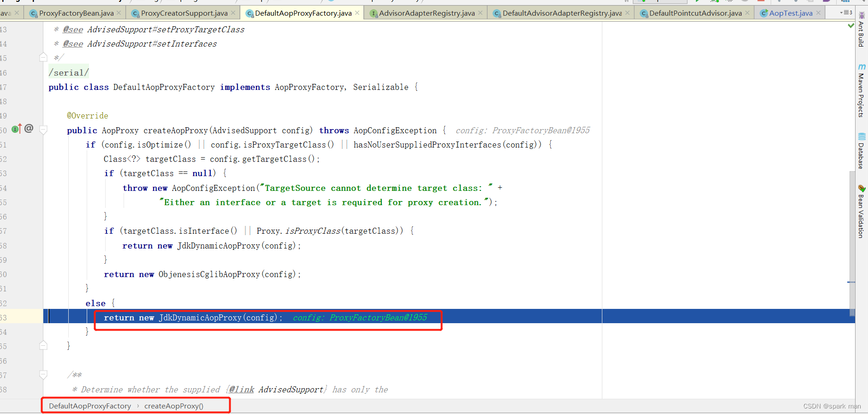The width and height of the screenshot is (868, 414).
Task: Open the Bean Validation tool window
Action: click(861, 212)
